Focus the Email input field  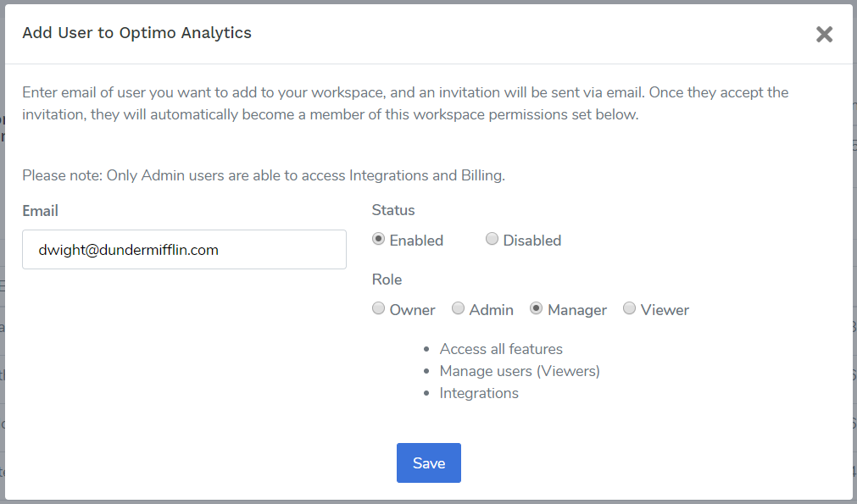(x=184, y=250)
